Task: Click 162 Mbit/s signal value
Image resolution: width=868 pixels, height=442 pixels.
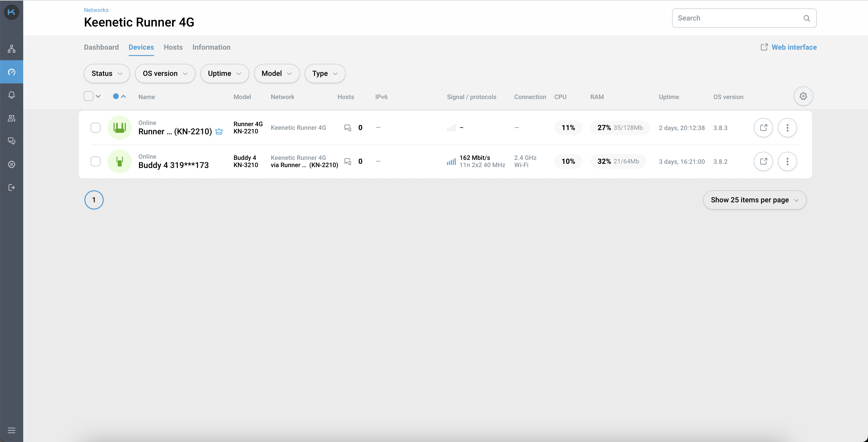Action: [x=475, y=157]
